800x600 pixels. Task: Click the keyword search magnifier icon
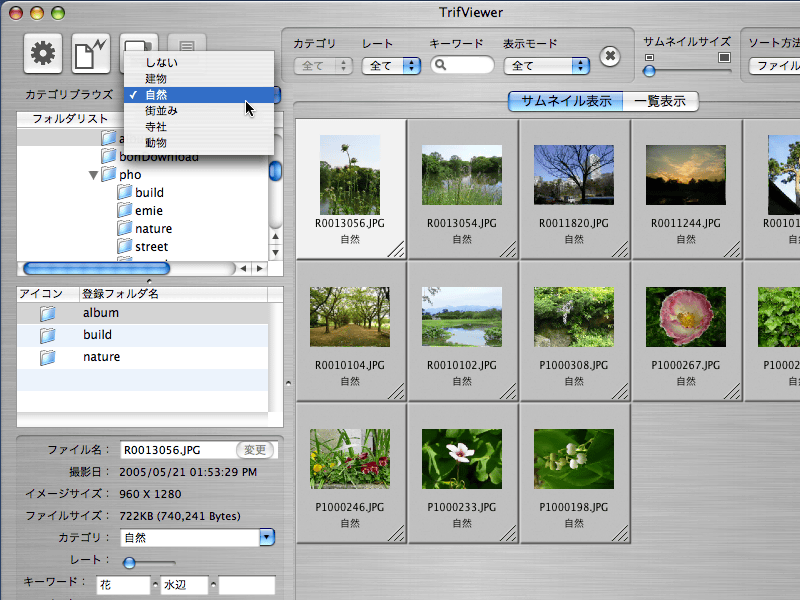tap(441, 65)
